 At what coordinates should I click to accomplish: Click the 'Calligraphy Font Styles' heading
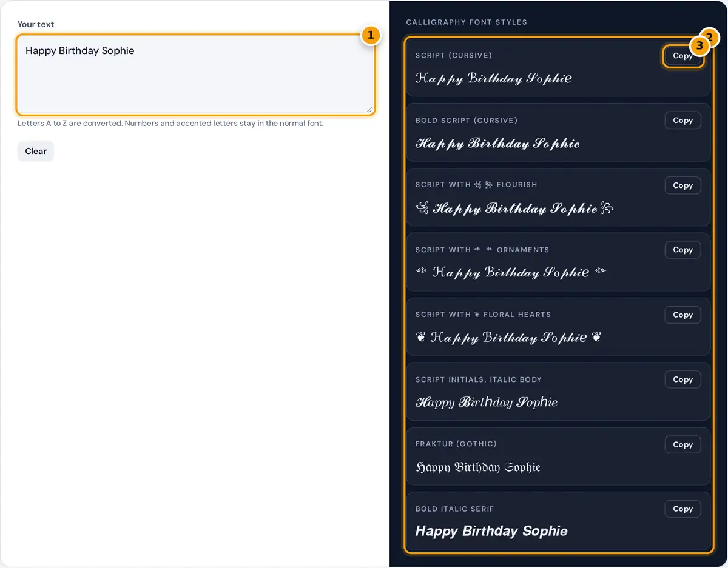tap(467, 22)
